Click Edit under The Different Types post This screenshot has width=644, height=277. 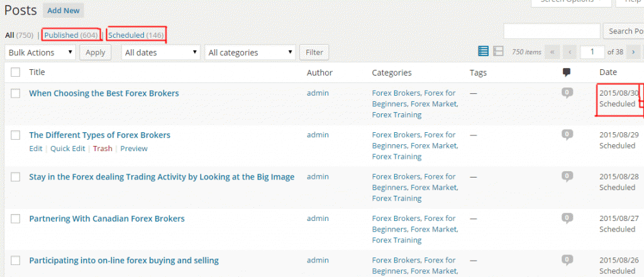pyautogui.click(x=36, y=149)
